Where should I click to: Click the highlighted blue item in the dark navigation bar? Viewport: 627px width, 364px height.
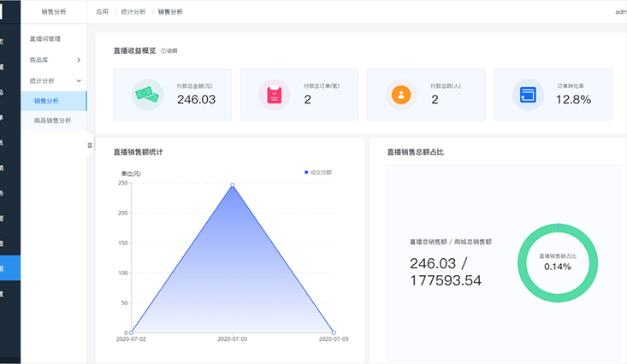tap(10, 268)
